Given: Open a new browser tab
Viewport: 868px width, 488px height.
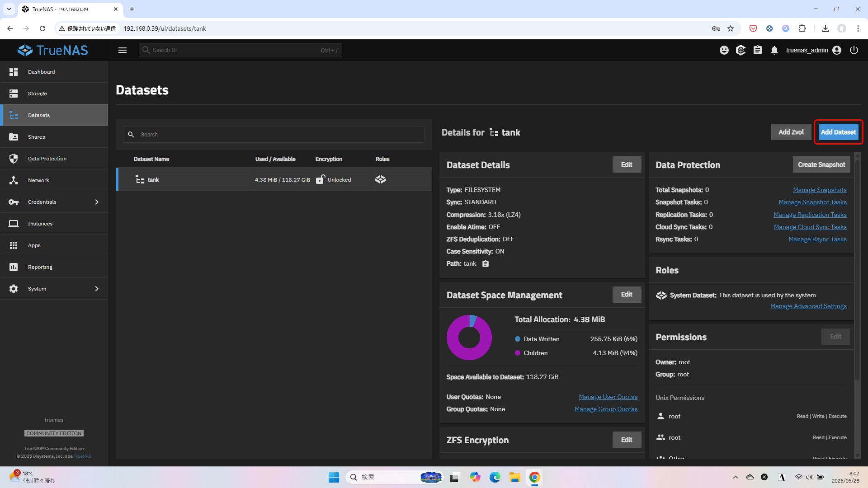Looking at the screenshot, I should click(x=132, y=9).
